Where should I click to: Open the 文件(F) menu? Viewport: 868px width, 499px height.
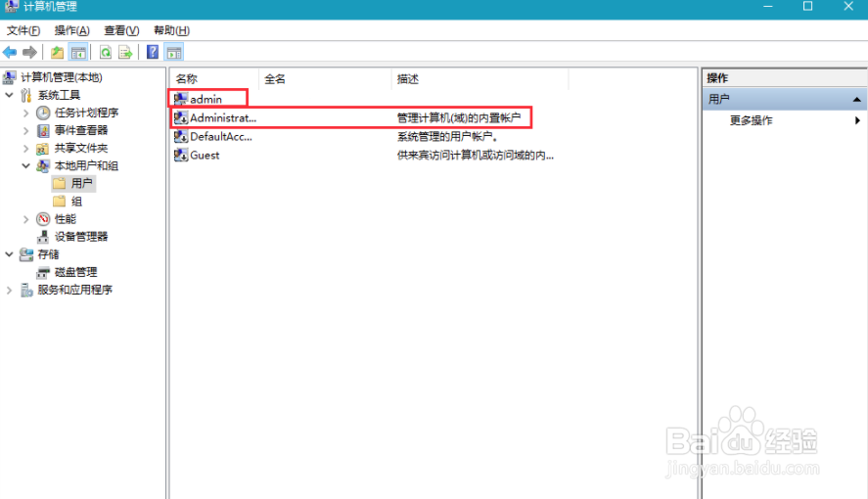23,30
